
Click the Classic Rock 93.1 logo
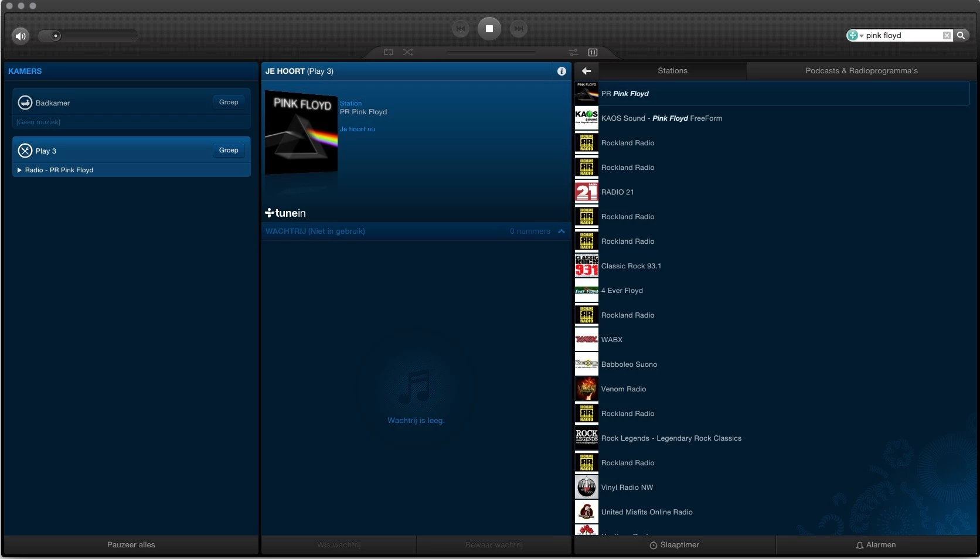[587, 266]
